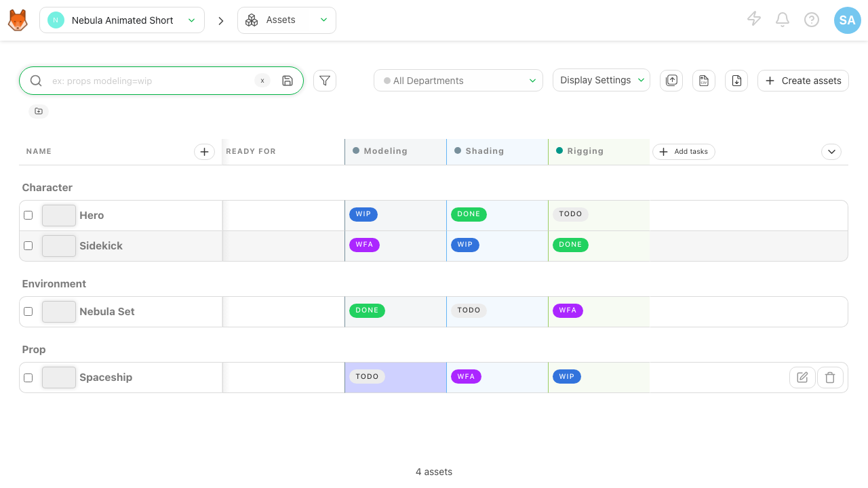Click the Nebula Set thumbnail placeholder
Viewport: 868px width, 488px height.
59,312
